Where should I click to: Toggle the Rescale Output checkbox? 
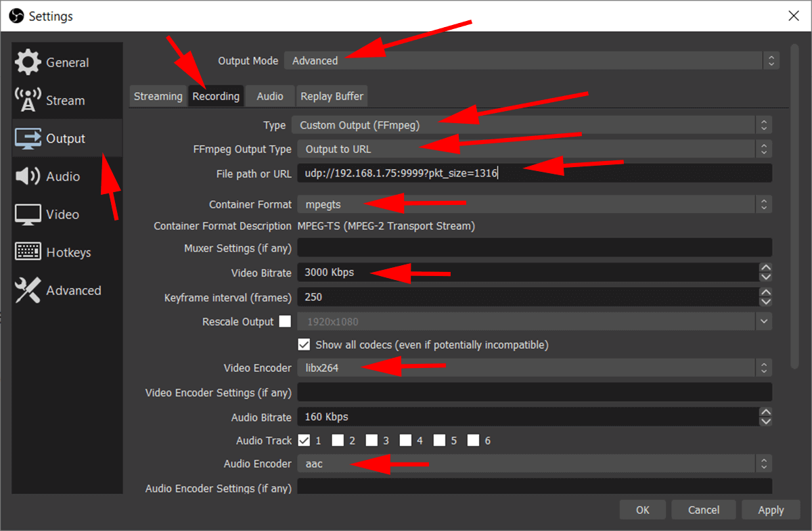tap(285, 321)
